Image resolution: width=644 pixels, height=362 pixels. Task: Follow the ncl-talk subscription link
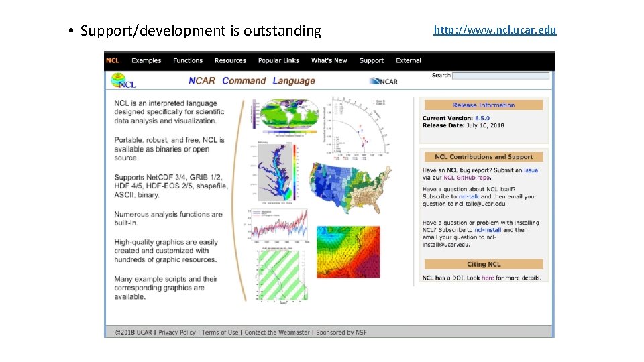click(469, 196)
